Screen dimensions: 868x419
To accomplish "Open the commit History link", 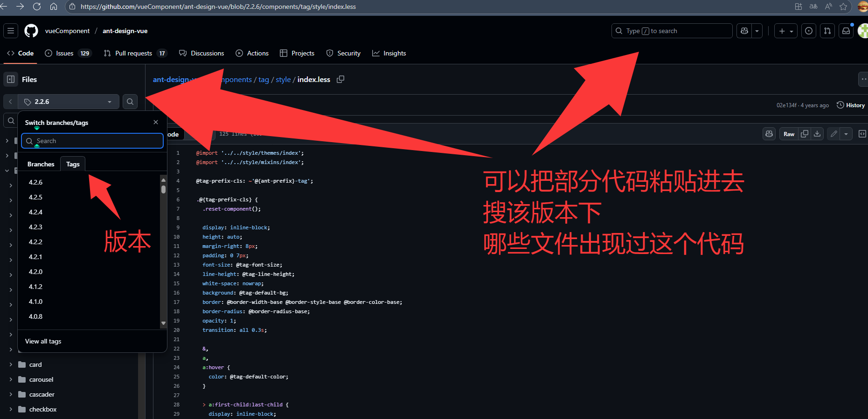I will pyautogui.click(x=851, y=105).
